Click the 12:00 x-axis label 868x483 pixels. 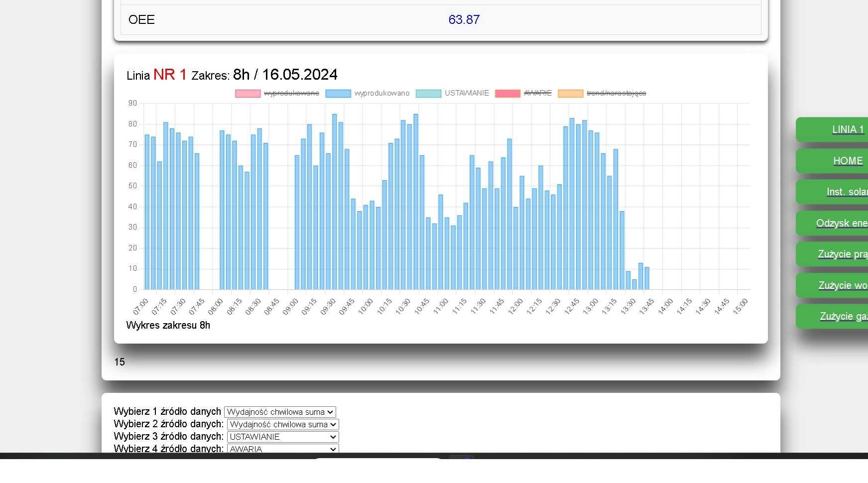(515, 307)
